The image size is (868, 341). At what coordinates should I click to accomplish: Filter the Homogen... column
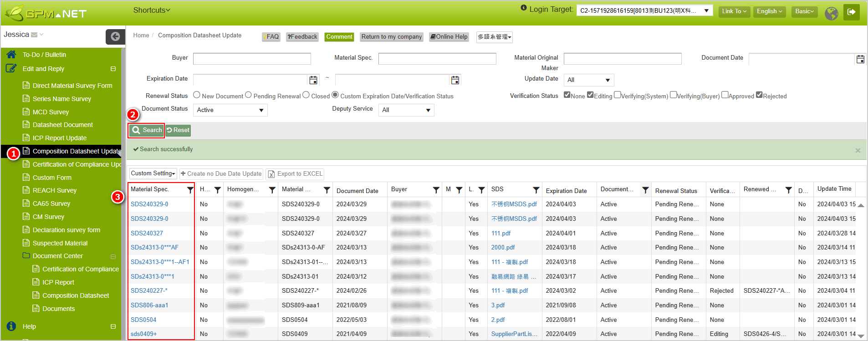click(x=272, y=190)
